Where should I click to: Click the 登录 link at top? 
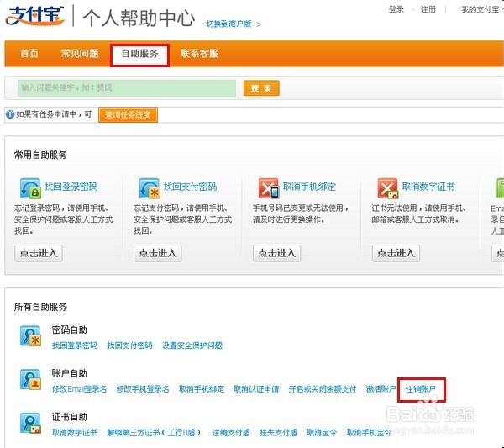(396, 9)
